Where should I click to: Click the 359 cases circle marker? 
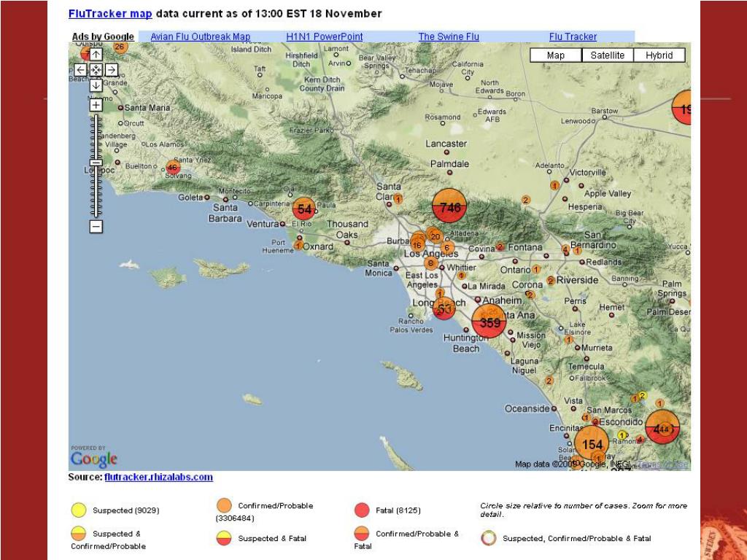click(x=489, y=322)
